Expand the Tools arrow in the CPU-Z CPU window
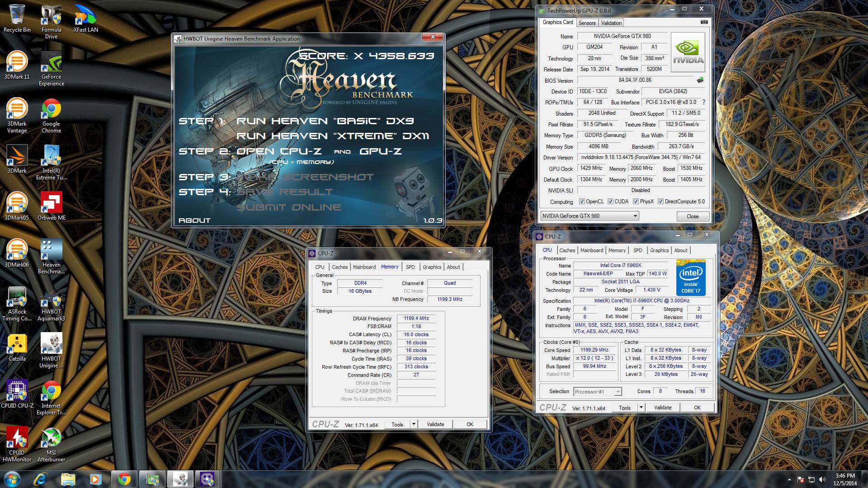The image size is (868, 488). (641, 408)
